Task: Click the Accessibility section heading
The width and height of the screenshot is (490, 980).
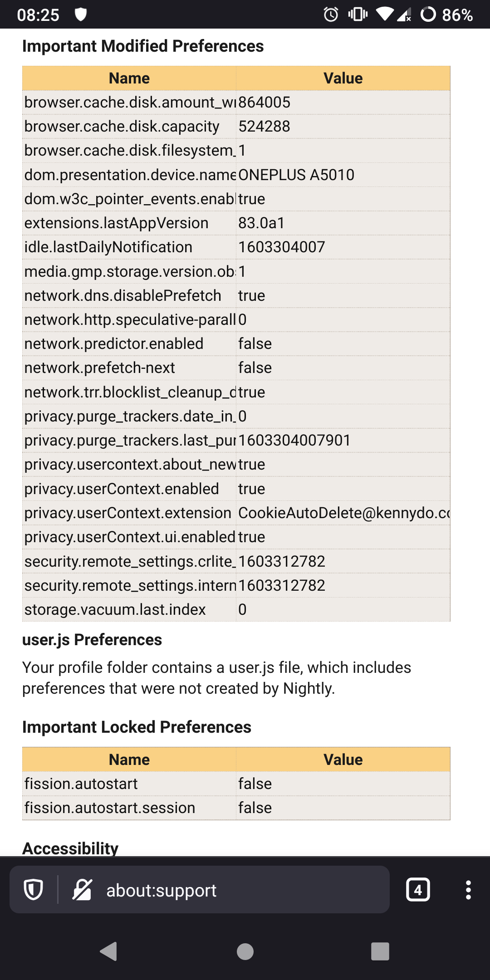Action: click(70, 848)
